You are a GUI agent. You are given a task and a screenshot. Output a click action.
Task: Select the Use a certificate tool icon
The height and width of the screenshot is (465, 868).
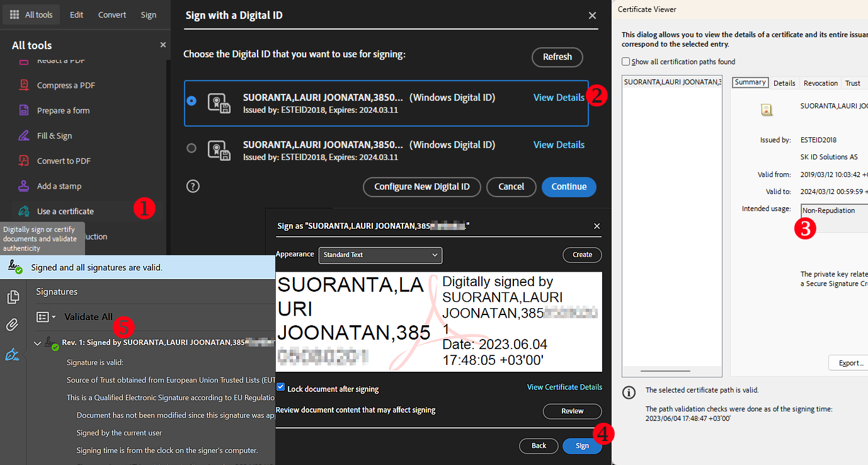pos(24,211)
